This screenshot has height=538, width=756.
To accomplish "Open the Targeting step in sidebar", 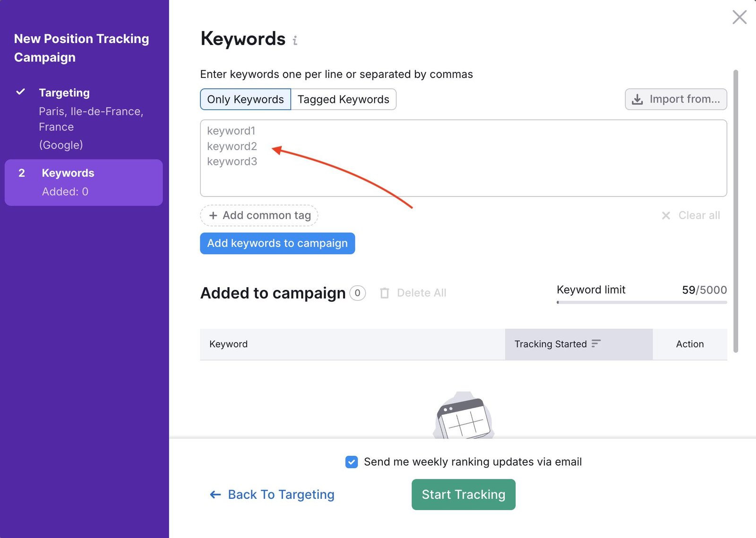I will pos(64,93).
